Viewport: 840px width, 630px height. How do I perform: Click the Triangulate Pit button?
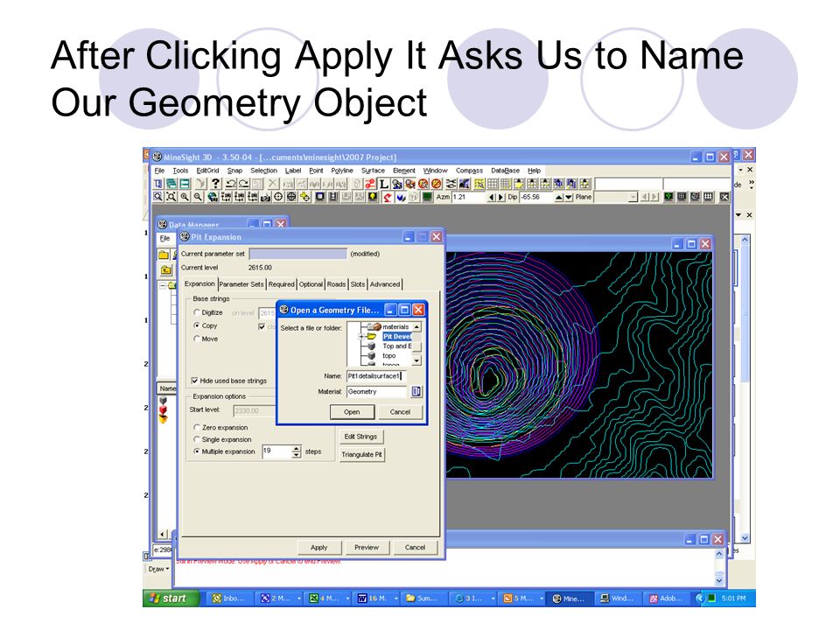tap(361, 454)
